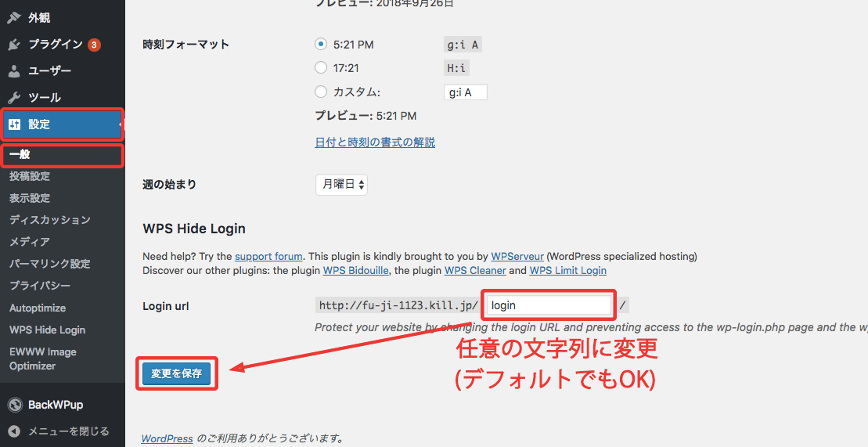Click the Appearance (外観) paintbrush icon
Viewport: 868px width, 447px height.
click(x=14, y=17)
